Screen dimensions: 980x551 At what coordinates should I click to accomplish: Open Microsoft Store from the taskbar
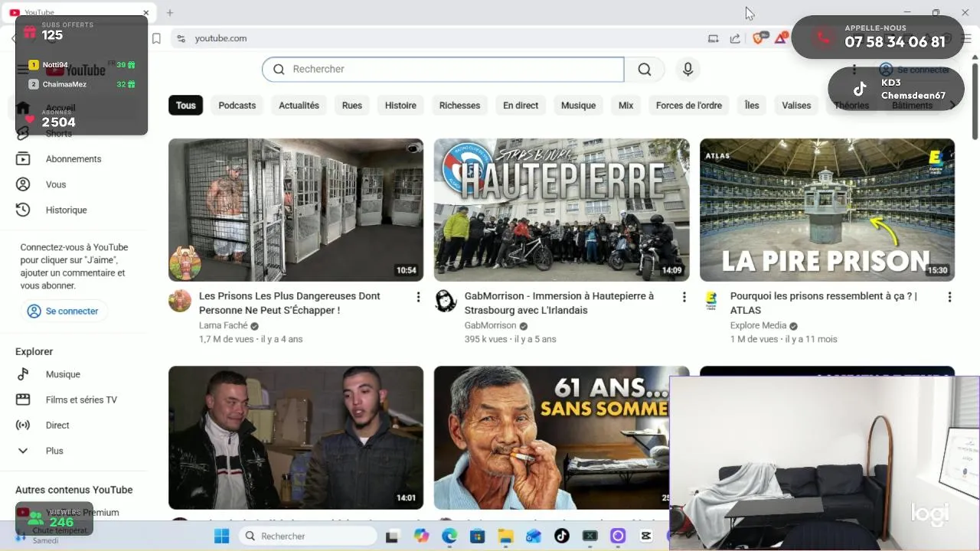[478, 536]
